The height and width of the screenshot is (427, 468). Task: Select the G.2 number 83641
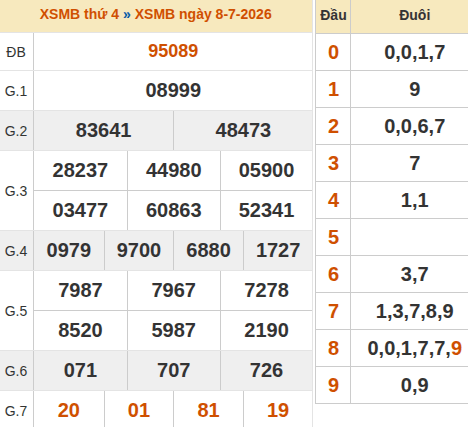click(x=103, y=130)
